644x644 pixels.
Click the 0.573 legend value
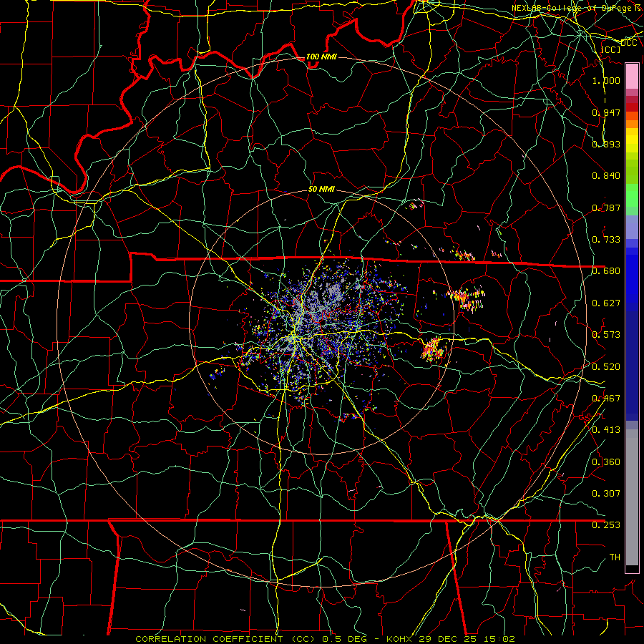pyautogui.click(x=606, y=335)
